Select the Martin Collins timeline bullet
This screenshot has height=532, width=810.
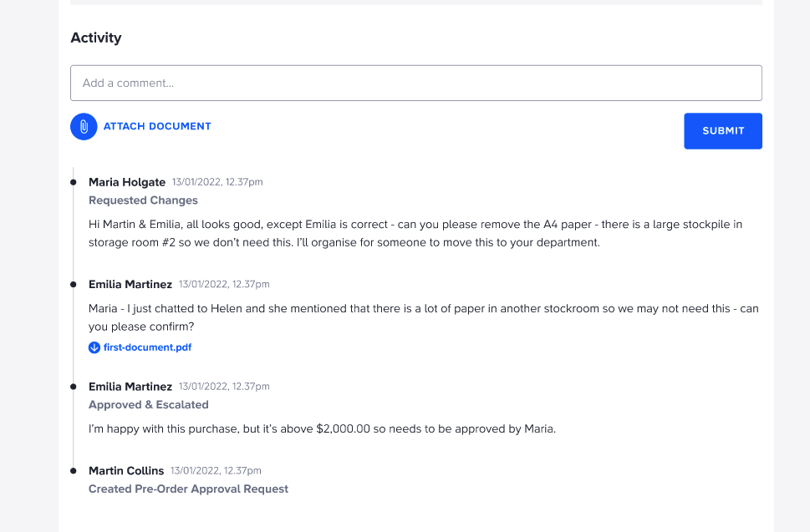point(74,470)
